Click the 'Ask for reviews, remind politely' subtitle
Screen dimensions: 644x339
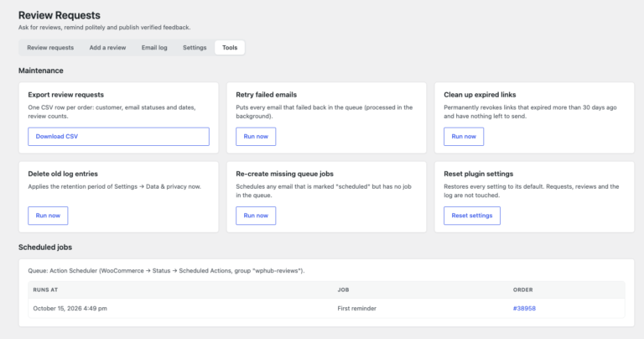[x=104, y=28]
